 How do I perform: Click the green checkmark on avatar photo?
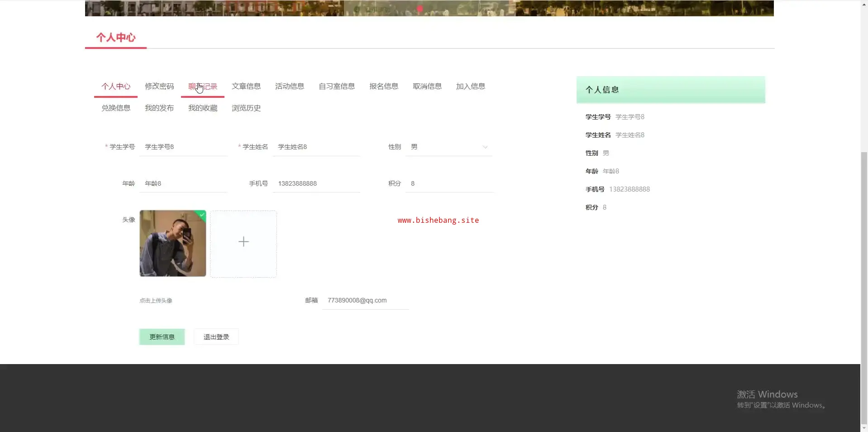202,215
